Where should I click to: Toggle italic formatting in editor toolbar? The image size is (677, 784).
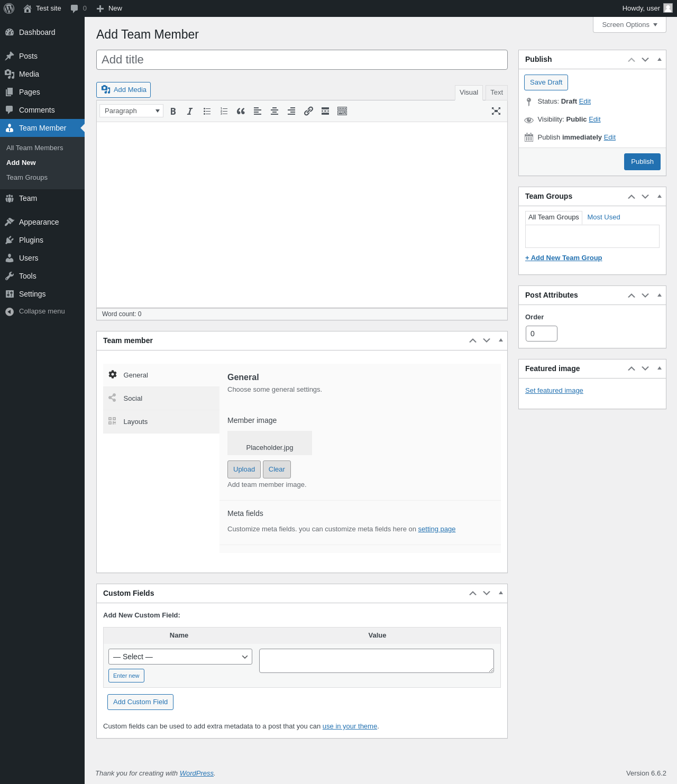(x=190, y=111)
